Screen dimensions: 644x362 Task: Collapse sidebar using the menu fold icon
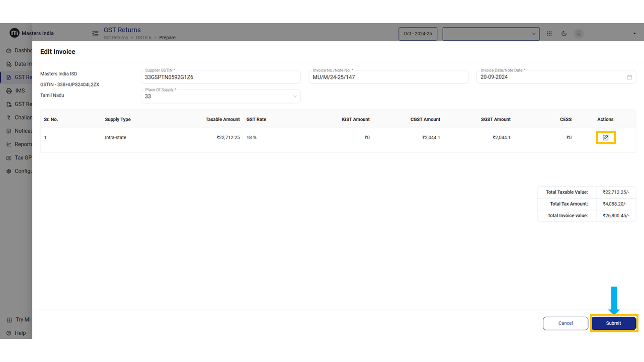[95, 34]
